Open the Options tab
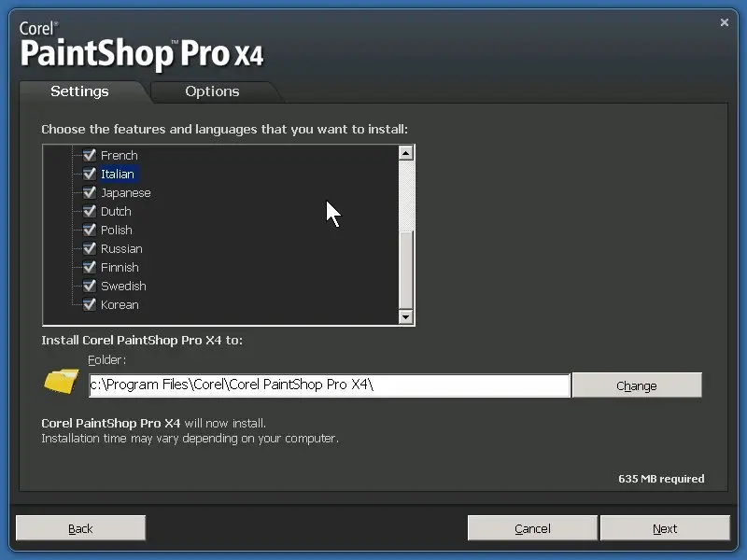Image resolution: width=747 pixels, height=560 pixels. 213,91
